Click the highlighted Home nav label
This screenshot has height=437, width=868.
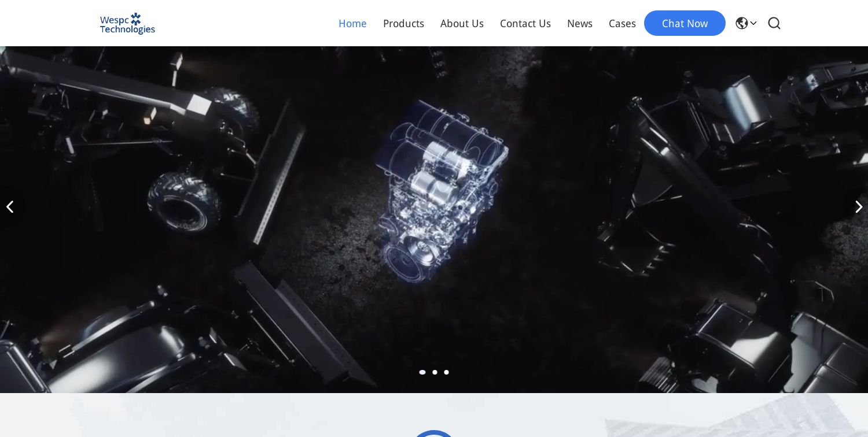(x=352, y=23)
